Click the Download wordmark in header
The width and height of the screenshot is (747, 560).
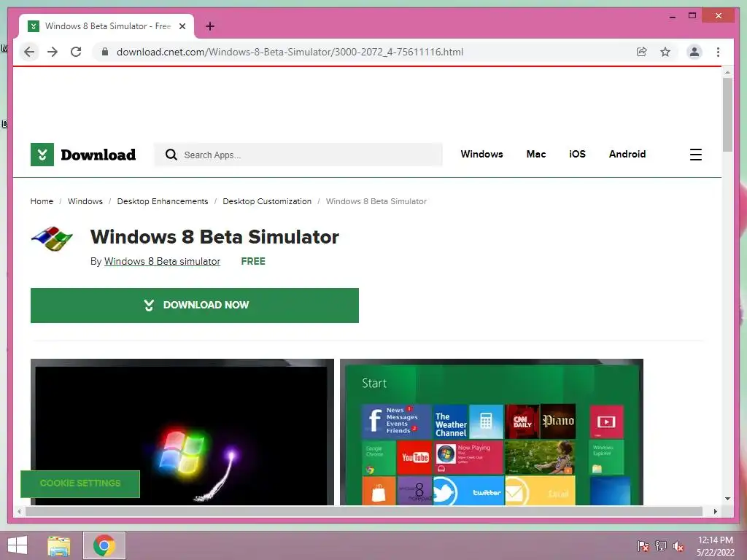[x=98, y=155]
